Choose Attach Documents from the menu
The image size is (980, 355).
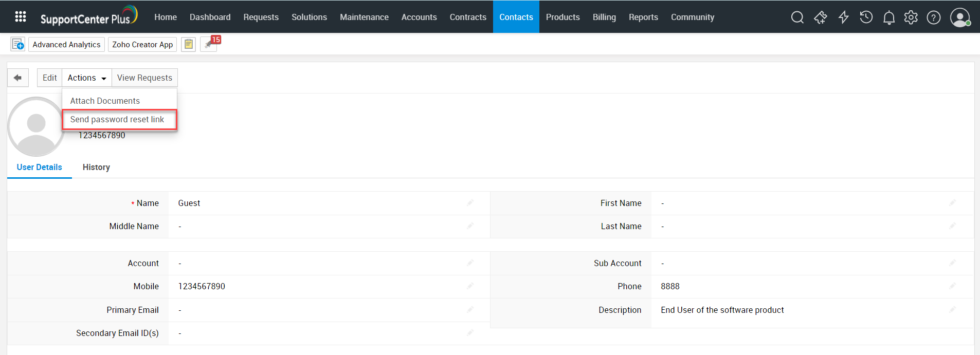(x=105, y=101)
